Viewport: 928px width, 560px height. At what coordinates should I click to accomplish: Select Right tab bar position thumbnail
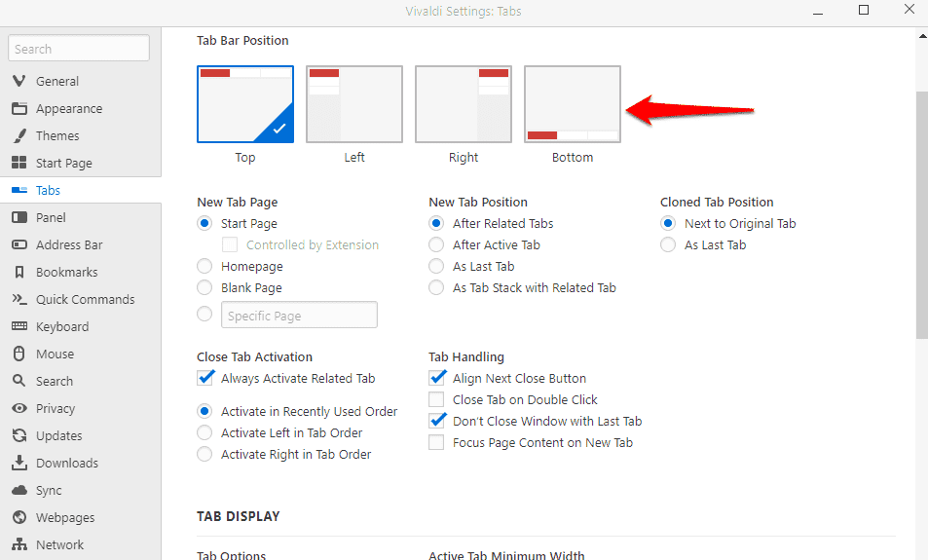pyautogui.click(x=464, y=104)
